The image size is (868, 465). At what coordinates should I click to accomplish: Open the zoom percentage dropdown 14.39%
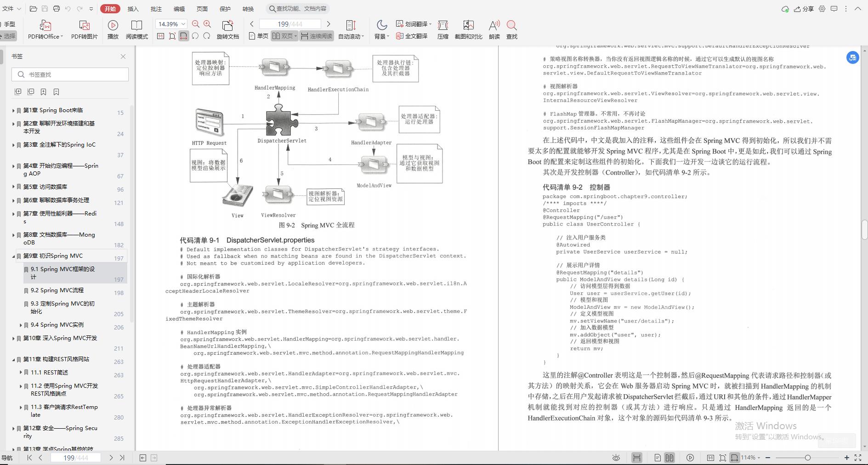171,24
